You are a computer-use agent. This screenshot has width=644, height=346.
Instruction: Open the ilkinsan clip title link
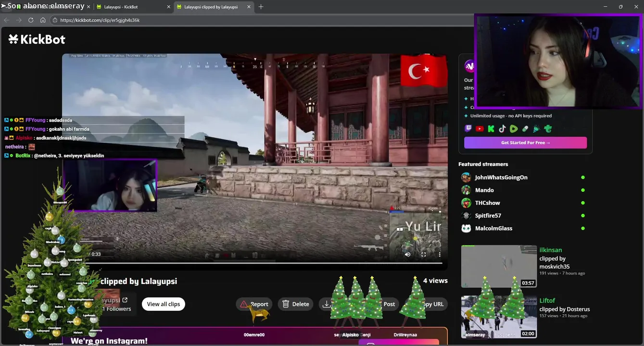click(551, 250)
